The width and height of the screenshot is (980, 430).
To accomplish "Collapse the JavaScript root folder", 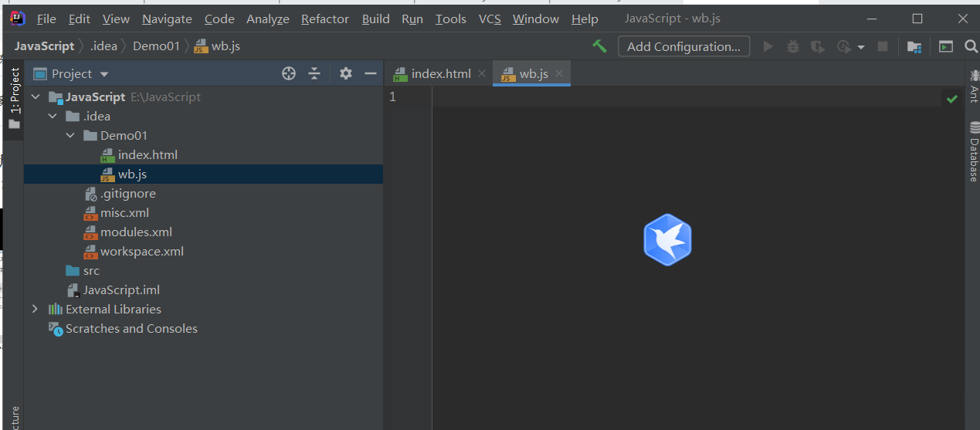I will point(36,96).
